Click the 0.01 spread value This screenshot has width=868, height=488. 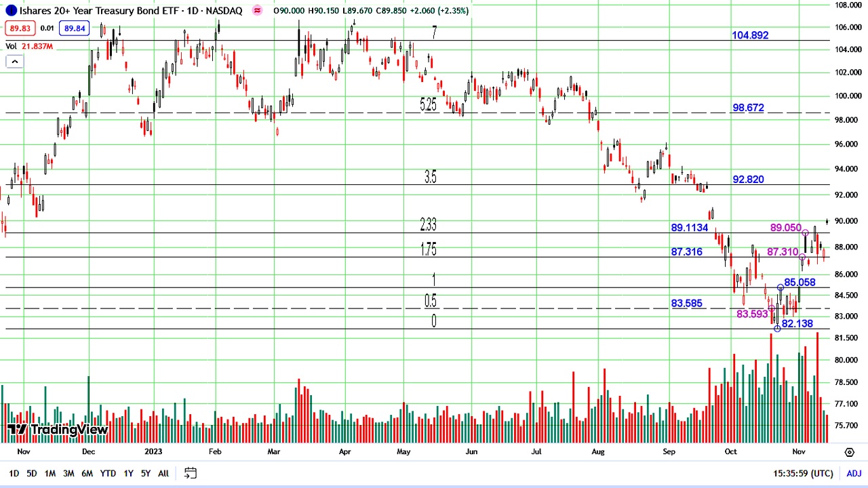coord(47,28)
